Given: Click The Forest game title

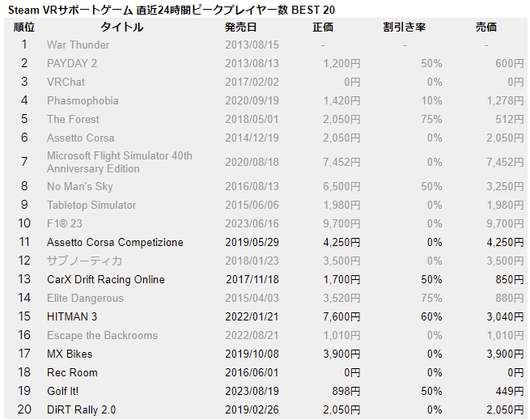Looking at the screenshot, I should pyautogui.click(x=74, y=119).
